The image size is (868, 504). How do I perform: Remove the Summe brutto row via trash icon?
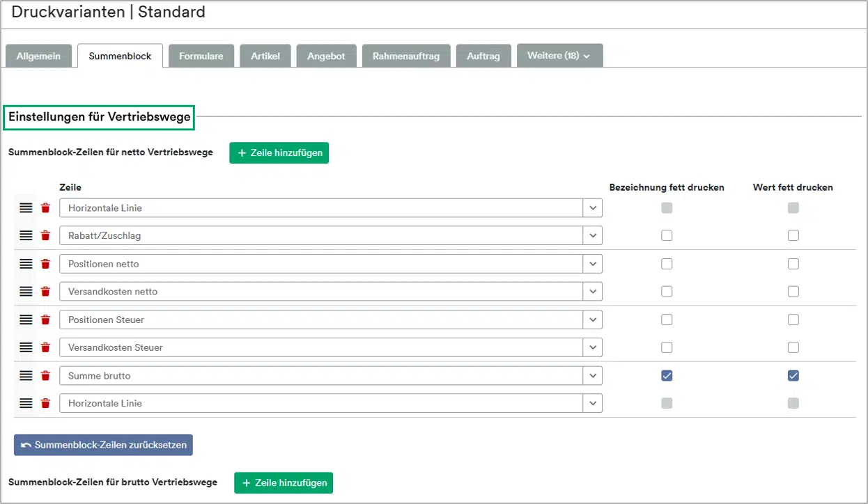point(45,376)
